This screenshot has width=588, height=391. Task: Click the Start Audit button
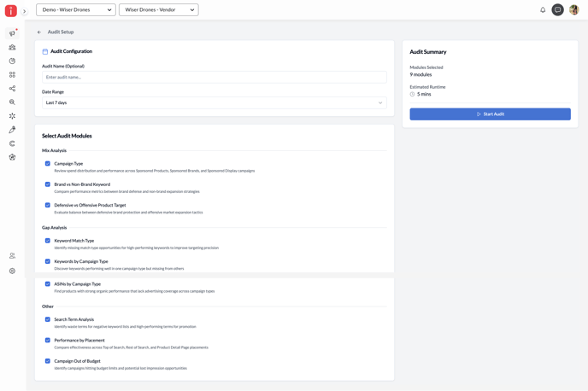click(x=490, y=114)
